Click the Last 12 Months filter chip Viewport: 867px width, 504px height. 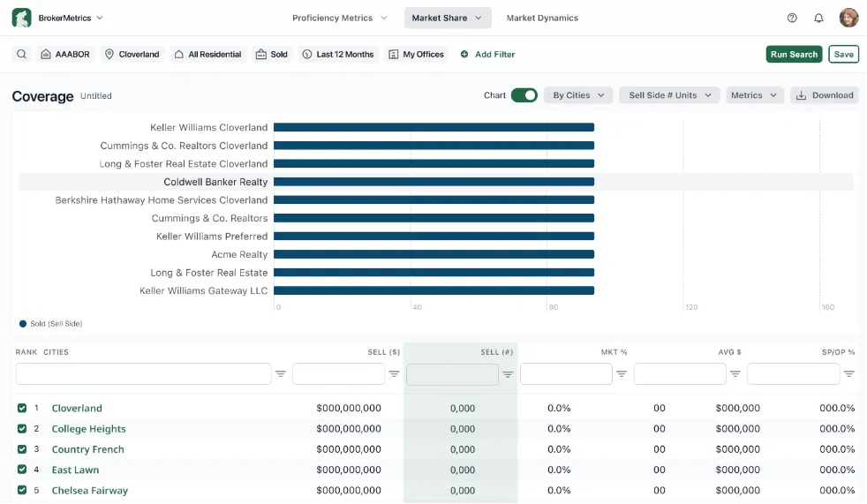(338, 54)
